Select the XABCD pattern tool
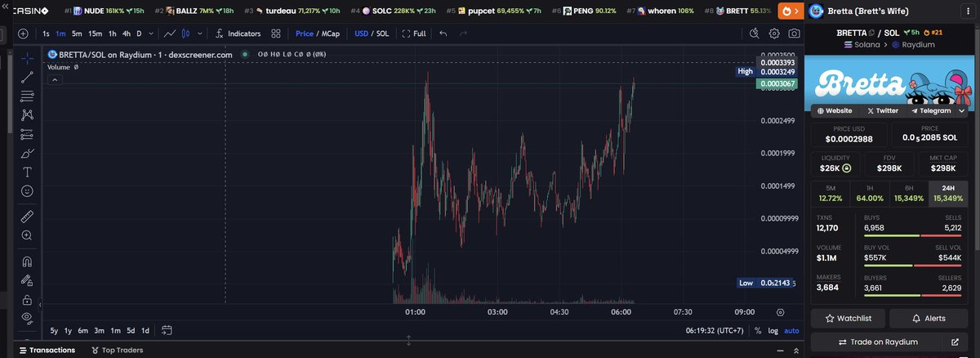980x358 pixels. [27, 115]
